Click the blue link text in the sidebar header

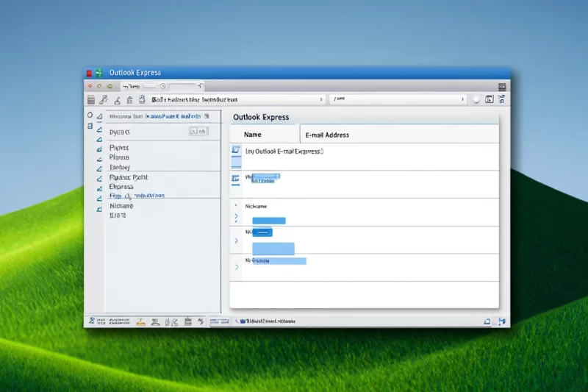coord(173,116)
